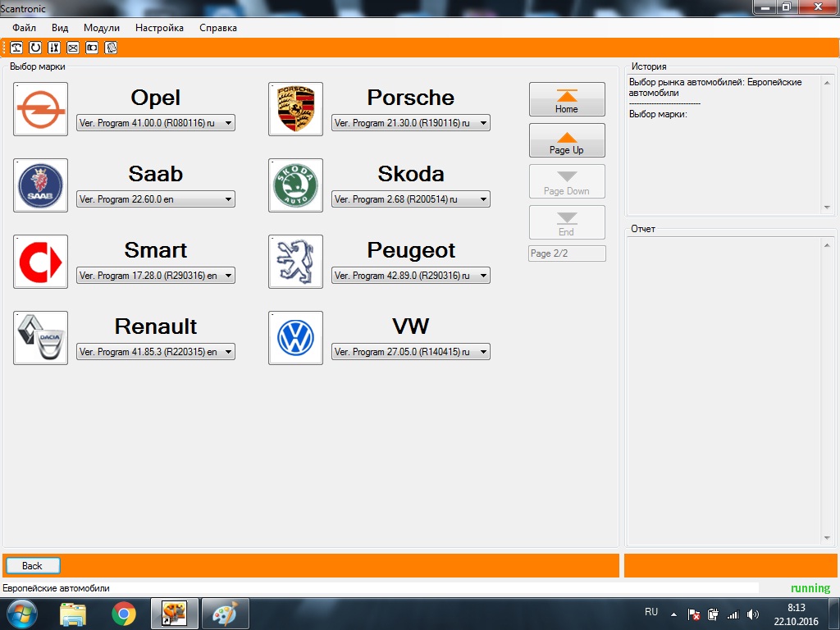Switch to the Paint taskbar app
This screenshot has height=630, width=840.
226,614
